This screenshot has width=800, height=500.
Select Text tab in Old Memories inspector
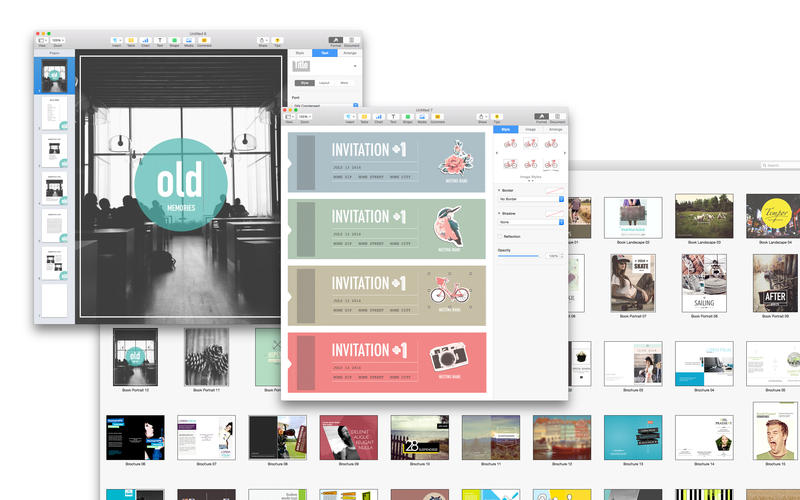point(324,53)
